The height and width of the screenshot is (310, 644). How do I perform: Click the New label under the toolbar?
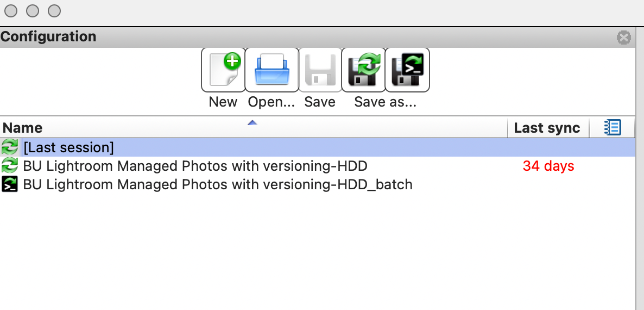click(x=223, y=102)
